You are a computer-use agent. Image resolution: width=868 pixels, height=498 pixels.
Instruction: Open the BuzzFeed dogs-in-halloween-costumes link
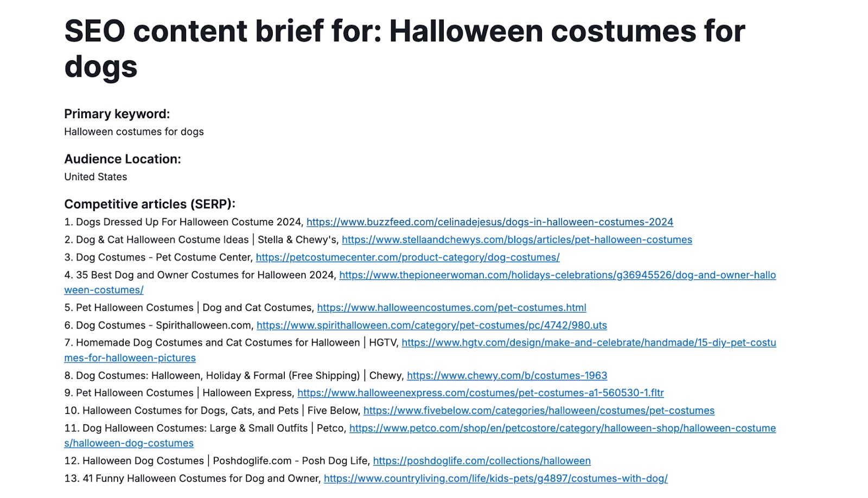(x=489, y=222)
